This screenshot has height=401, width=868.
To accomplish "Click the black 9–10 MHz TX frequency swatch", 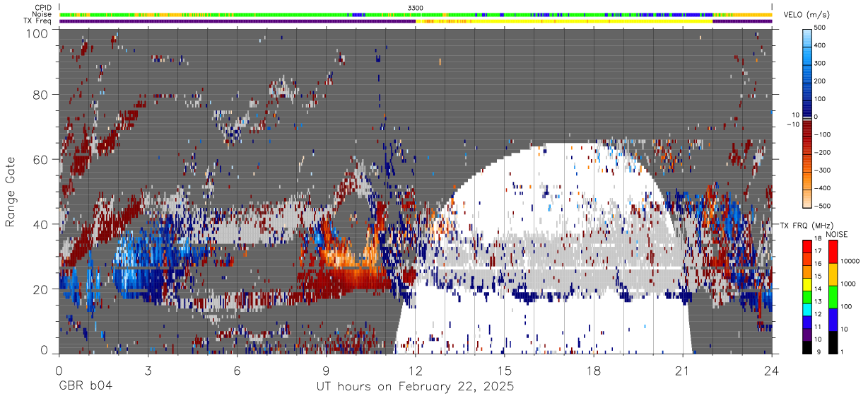I will [x=807, y=347].
